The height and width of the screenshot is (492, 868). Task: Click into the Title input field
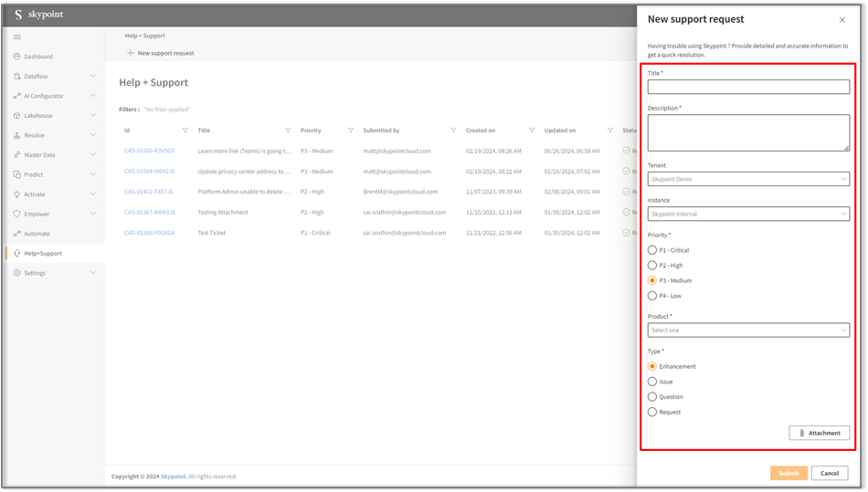pyautogui.click(x=748, y=88)
